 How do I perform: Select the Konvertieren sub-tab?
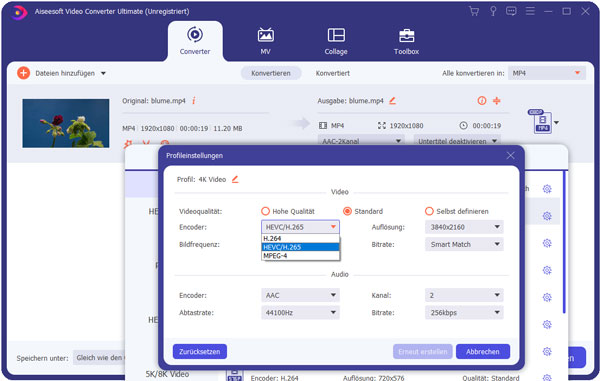(x=271, y=73)
